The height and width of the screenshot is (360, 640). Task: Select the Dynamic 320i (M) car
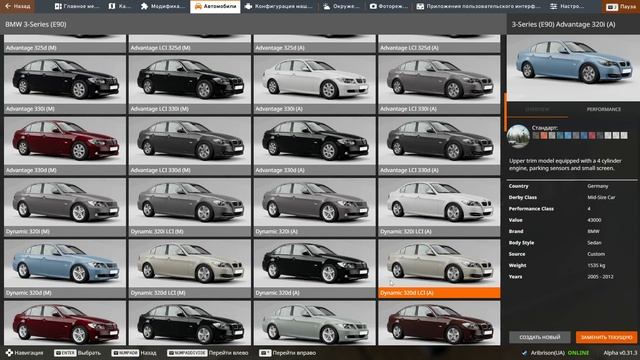[x=65, y=207]
